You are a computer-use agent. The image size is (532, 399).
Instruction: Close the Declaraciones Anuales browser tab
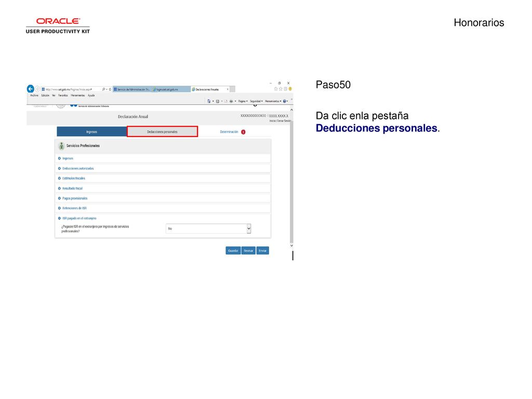pos(228,89)
